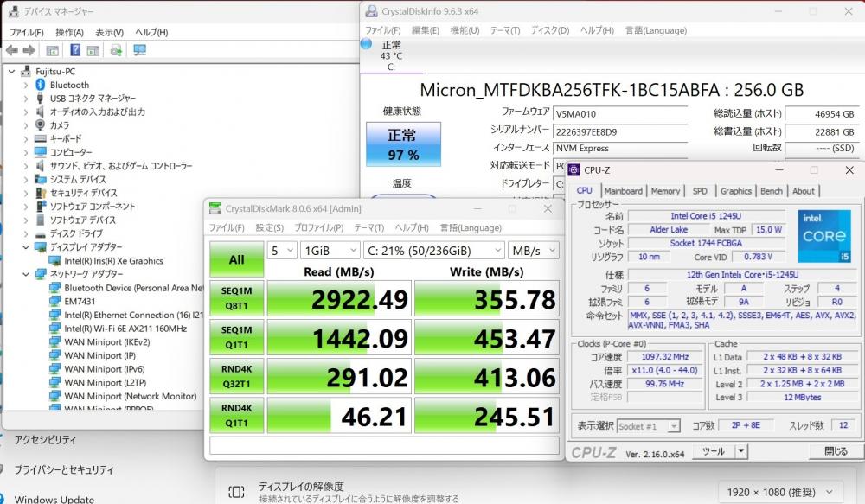Switch to the Graphics tab in CPU-Z
The image size is (865, 504).
[736, 191]
